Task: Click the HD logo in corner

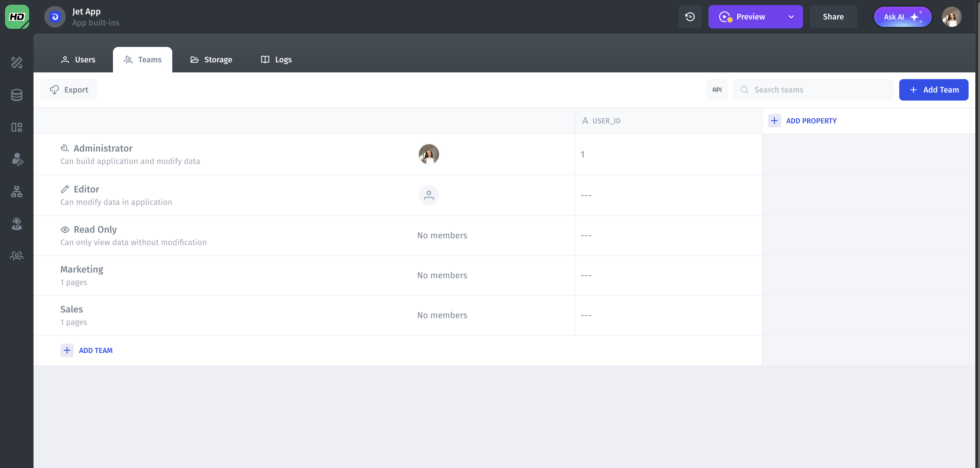Action: (x=17, y=17)
